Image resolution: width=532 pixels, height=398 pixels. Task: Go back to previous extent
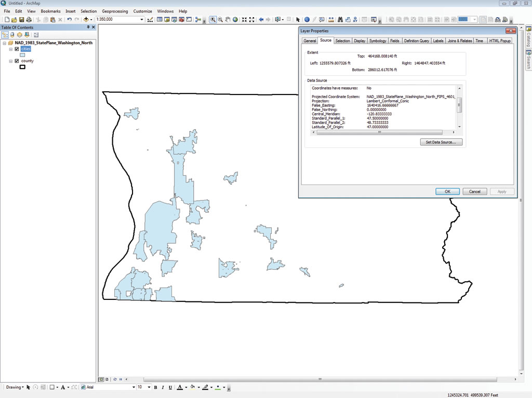[x=261, y=20]
